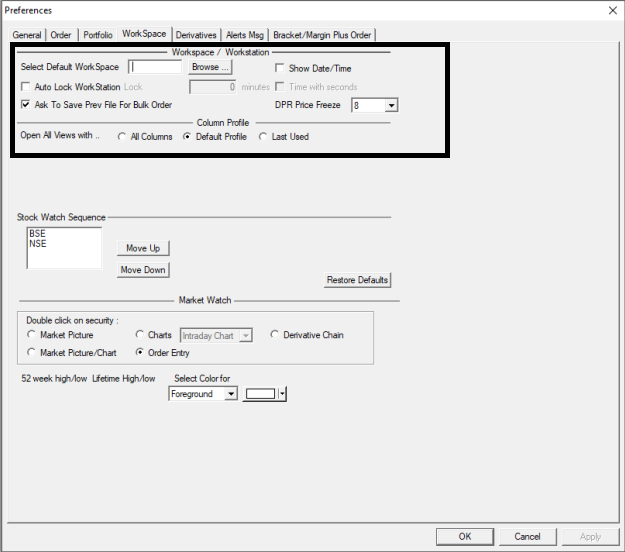Select the All Columns radio option

coord(122,137)
